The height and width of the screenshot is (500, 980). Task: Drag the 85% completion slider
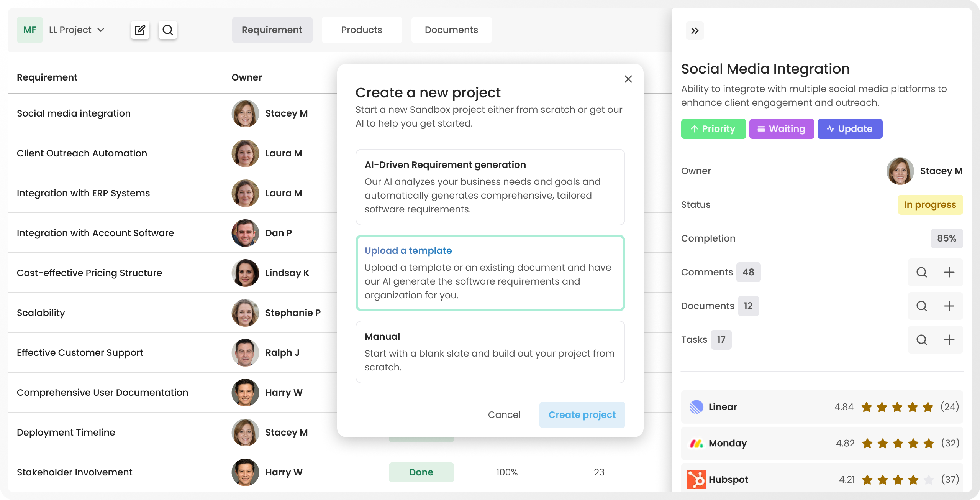click(946, 238)
